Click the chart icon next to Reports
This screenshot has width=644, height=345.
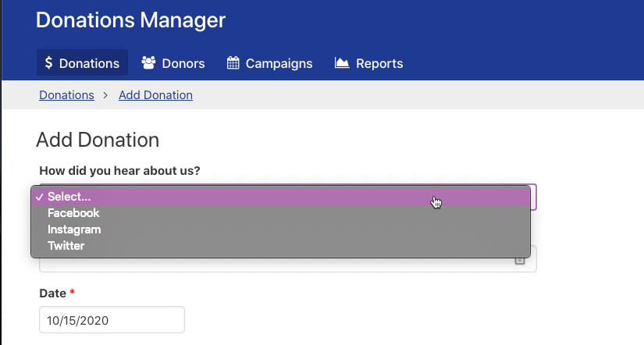[x=342, y=63]
